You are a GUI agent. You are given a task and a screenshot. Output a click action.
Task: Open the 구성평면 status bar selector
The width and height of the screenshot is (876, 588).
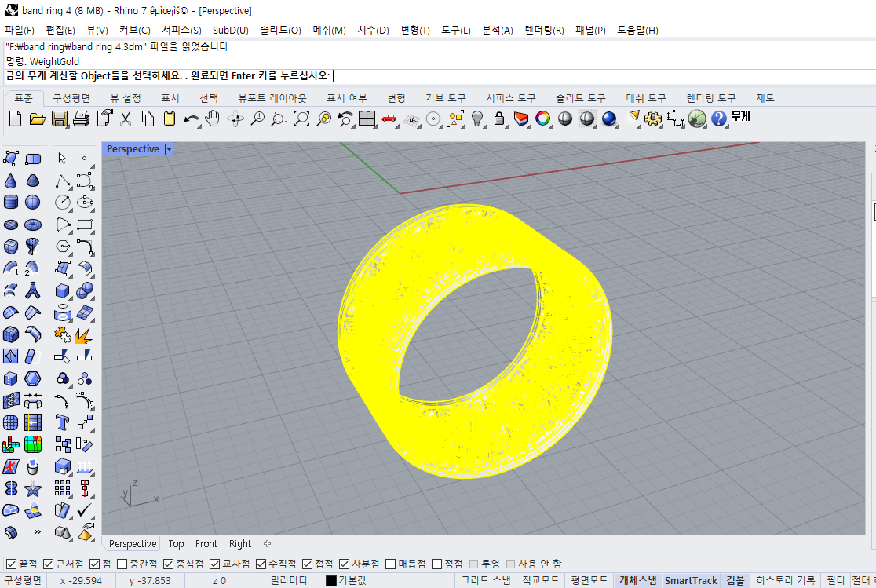pyautogui.click(x=23, y=581)
